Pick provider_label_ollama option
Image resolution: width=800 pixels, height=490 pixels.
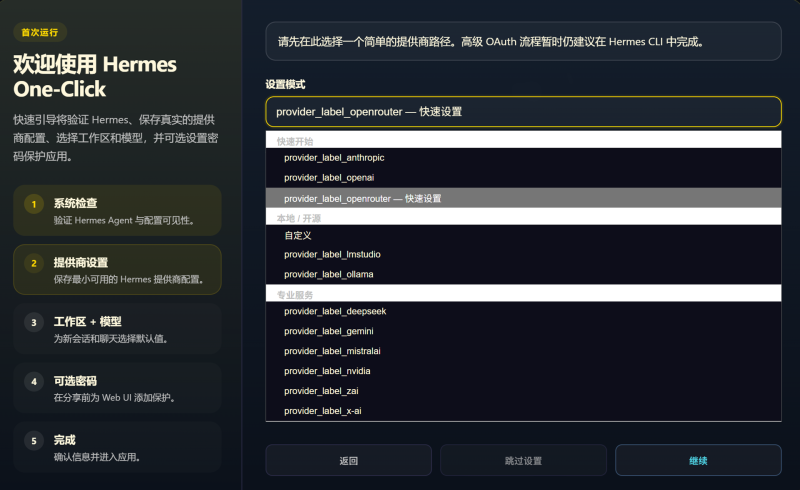coord(523,274)
